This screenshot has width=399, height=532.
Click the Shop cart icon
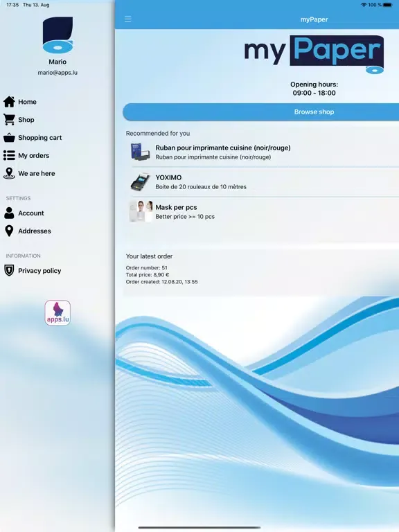tap(9, 119)
